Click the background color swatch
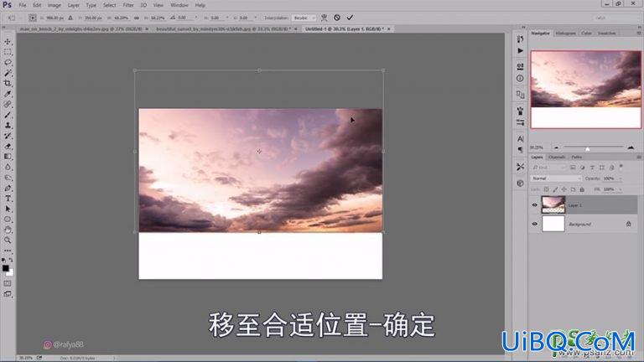644x362 pixels. coord(10,272)
